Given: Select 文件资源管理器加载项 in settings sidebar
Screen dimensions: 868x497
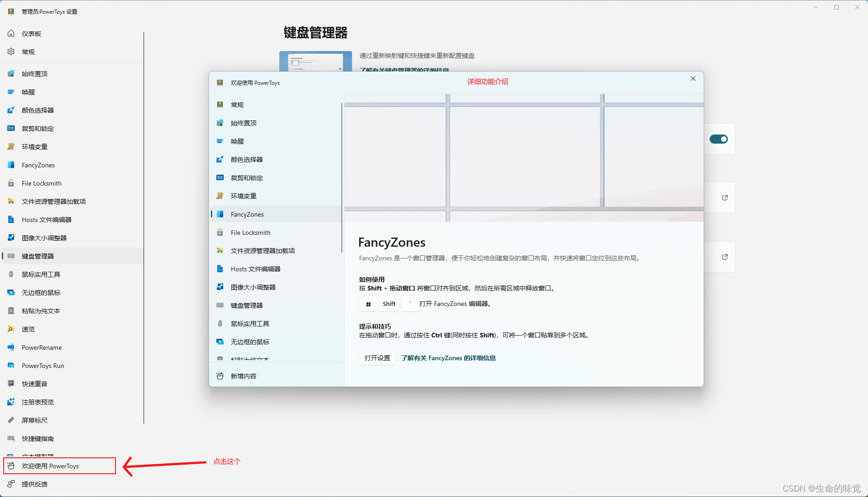Looking at the screenshot, I should (73, 202).
